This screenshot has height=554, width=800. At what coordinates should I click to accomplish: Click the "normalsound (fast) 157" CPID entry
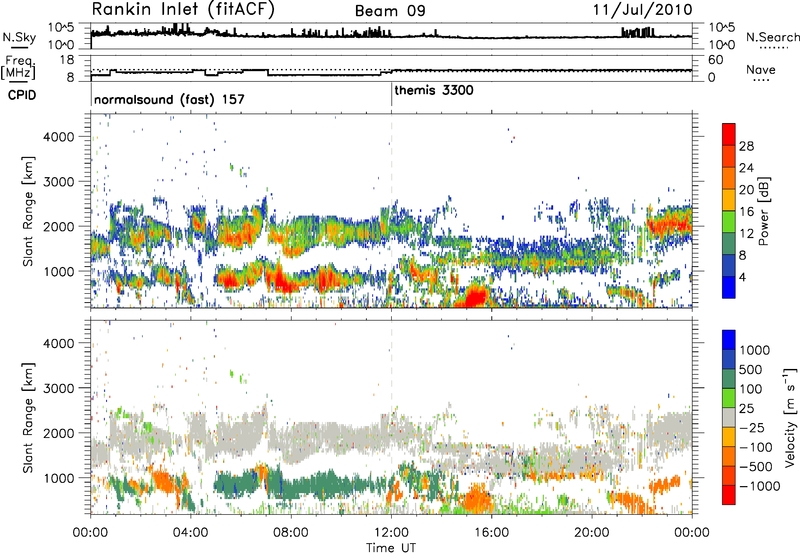(x=169, y=99)
